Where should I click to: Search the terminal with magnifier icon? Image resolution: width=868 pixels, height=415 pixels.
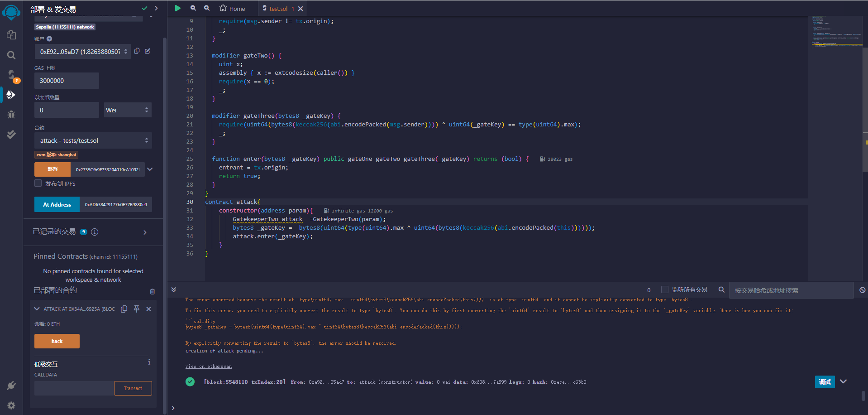point(722,290)
